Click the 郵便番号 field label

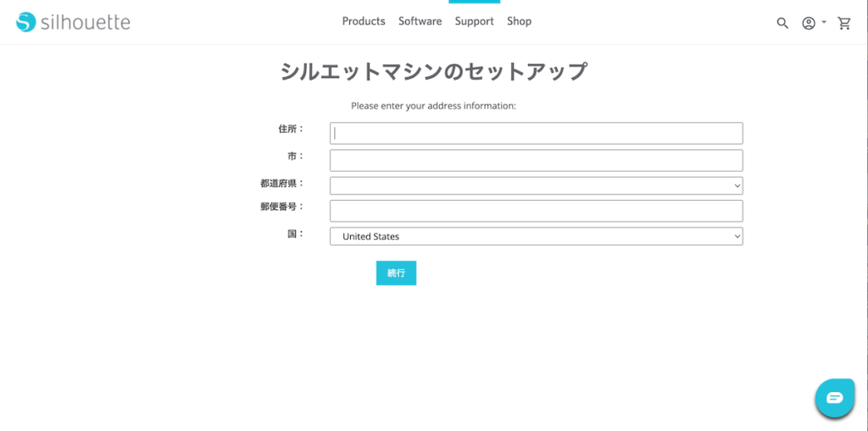click(281, 207)
